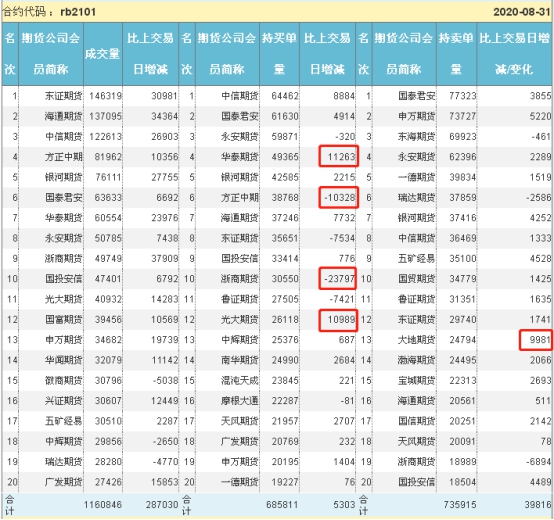
Task: Click the short position value 62396
Action: tap(462, 157)
